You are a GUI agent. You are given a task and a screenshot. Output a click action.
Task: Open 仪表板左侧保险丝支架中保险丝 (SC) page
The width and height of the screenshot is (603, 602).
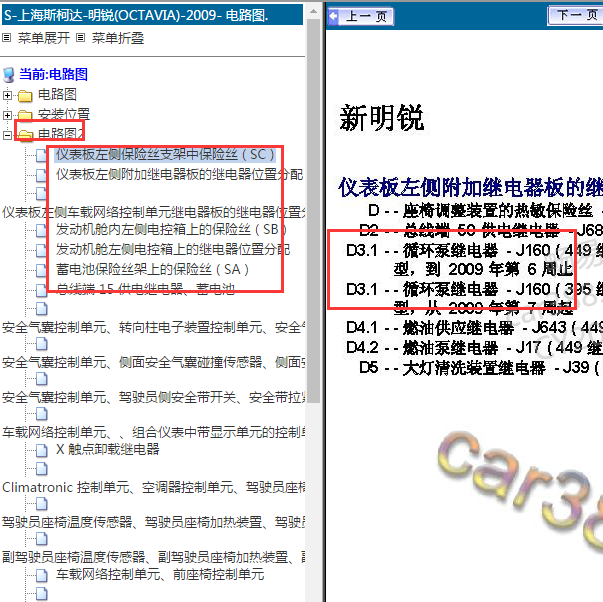coord(165,154)
